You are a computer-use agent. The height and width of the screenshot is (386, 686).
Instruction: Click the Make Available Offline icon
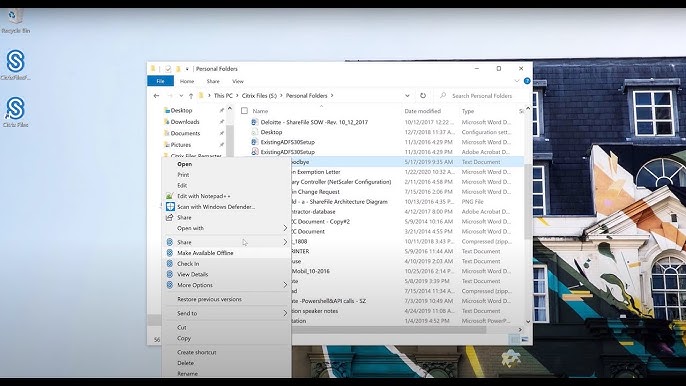click(170, 253)
